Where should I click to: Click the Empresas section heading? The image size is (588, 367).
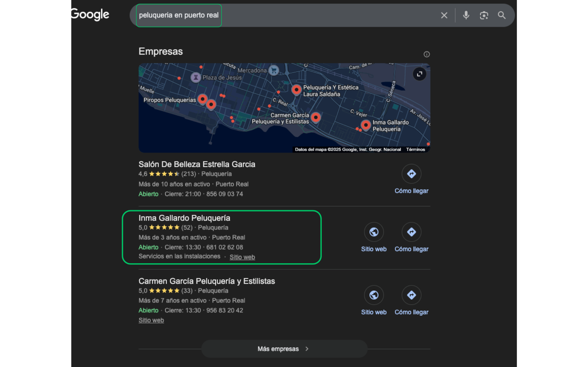pos(161,52)
